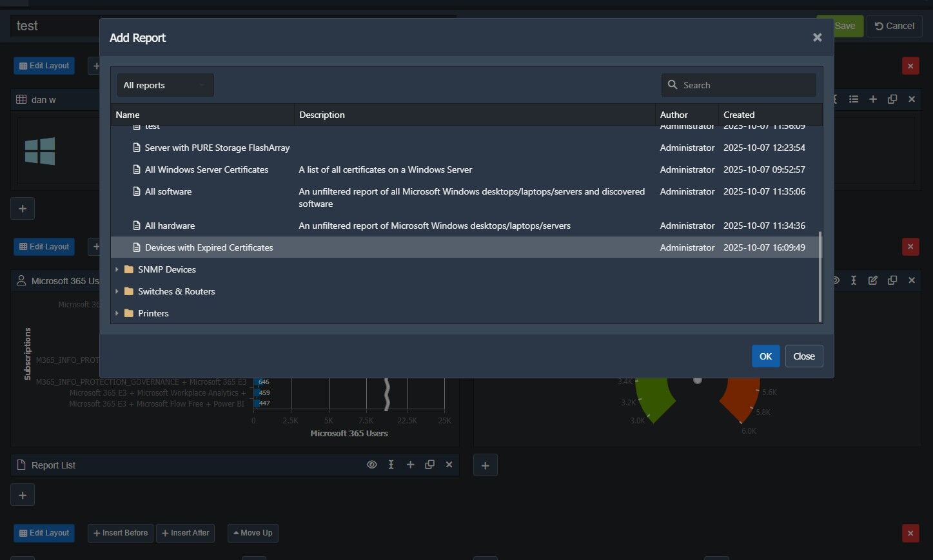This screenshot has height=560, width=933.
Task: Click the magnifier icon in Search box
Action: click(673, 85)
